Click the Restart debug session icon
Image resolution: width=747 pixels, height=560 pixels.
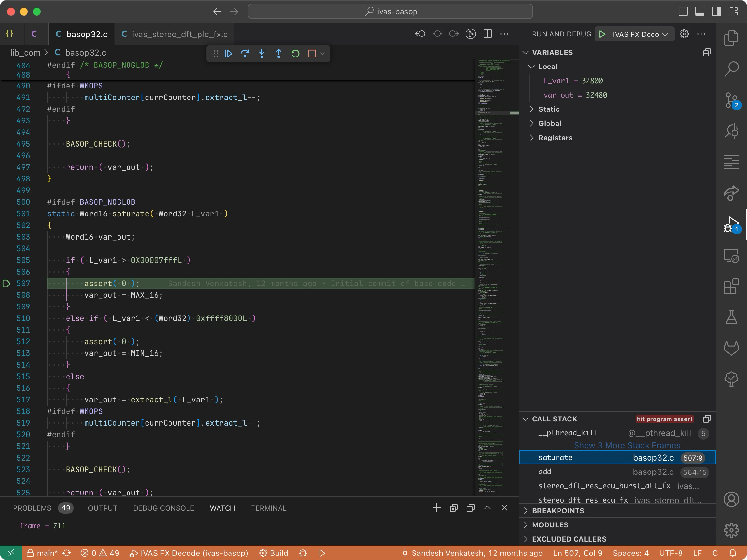[x=295, y=54]
